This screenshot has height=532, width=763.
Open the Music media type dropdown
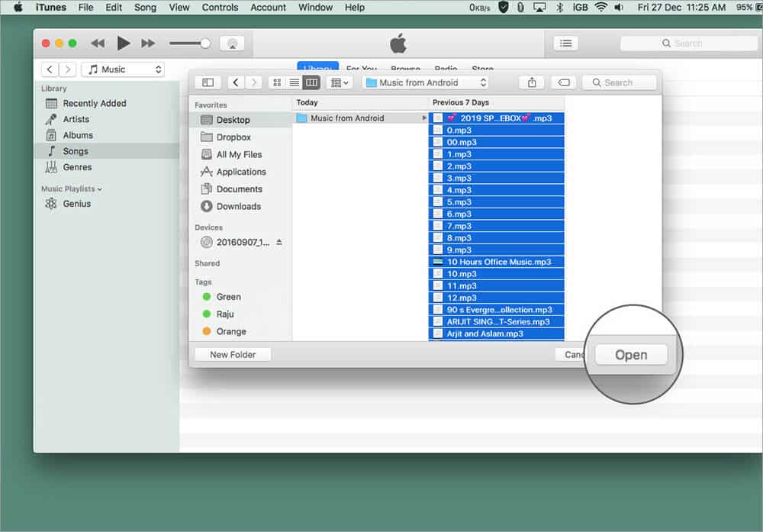pyautogui.click(x=123, y=69)
